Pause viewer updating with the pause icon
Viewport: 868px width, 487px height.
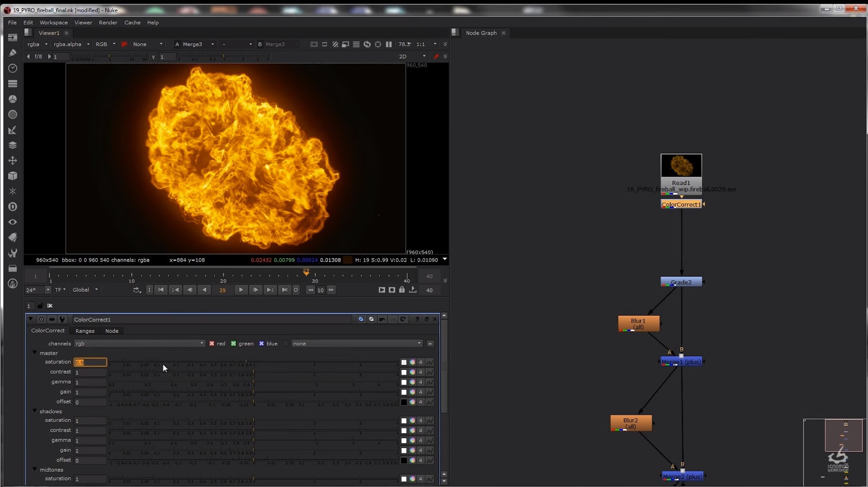388,44
